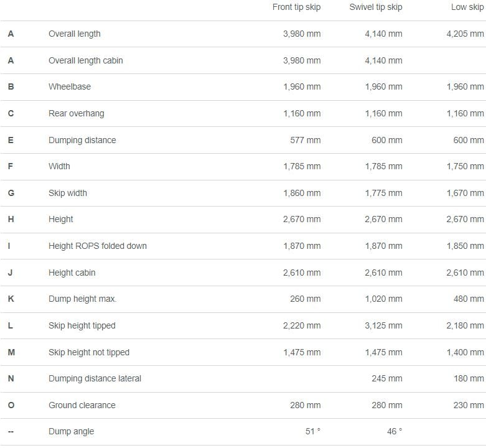
Task: Click the Swivel tip skip column header
Action: 376,7
